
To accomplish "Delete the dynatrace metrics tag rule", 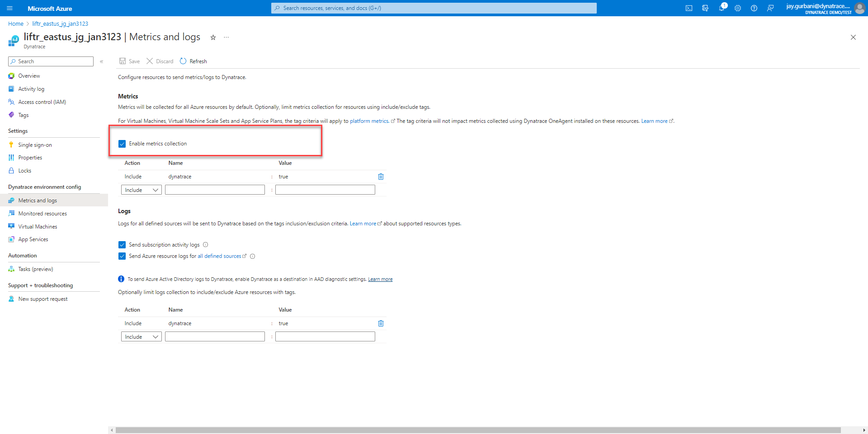I will (x=381, y=177).
